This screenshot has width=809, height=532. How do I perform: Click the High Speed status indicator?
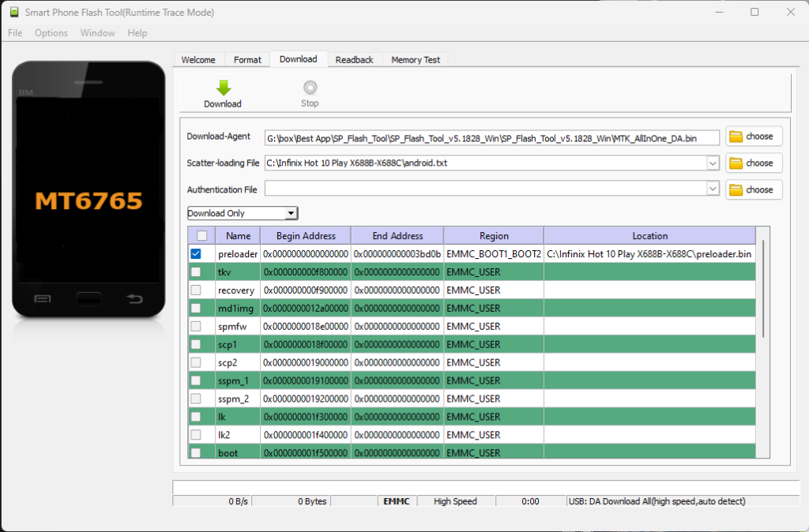tap(456, 500)
